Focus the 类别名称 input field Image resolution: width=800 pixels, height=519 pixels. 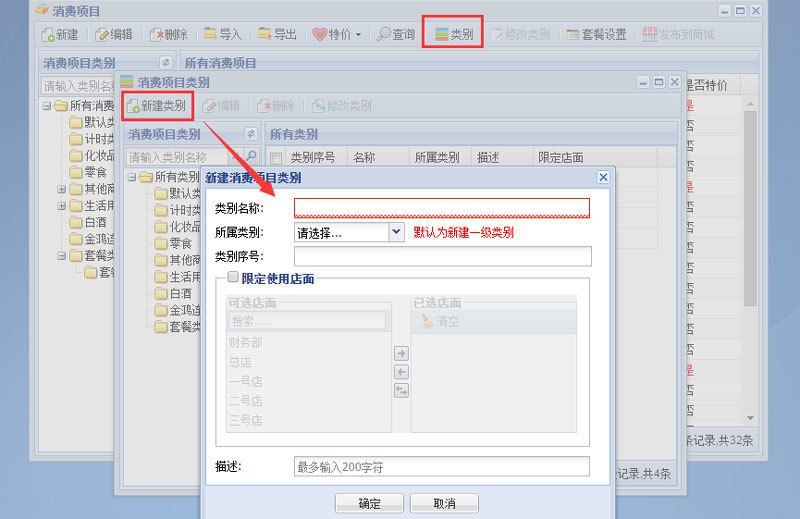pyautogui.click(x=442, y=208)
